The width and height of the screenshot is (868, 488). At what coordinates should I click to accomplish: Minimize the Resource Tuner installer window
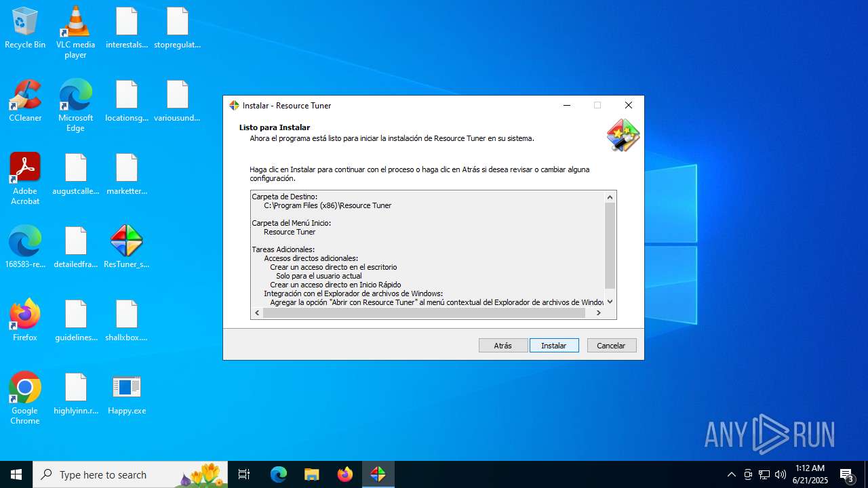point(567,105)
